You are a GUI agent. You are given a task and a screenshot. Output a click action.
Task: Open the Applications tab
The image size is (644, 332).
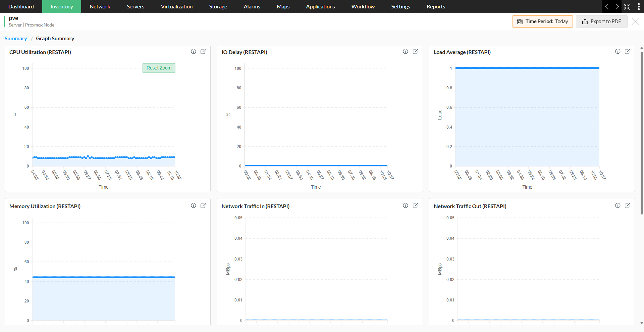[320, 6]
